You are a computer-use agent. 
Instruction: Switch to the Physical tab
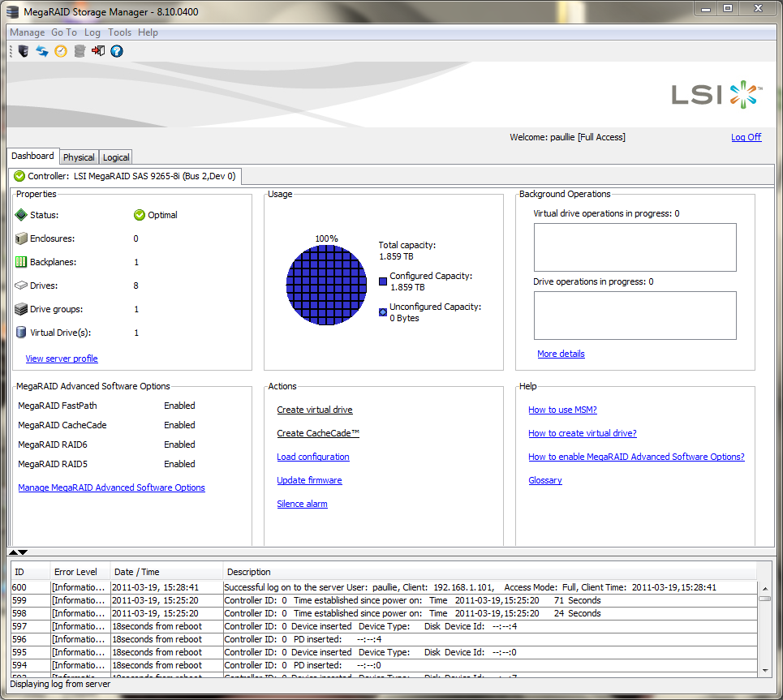[x=79, y=157]
